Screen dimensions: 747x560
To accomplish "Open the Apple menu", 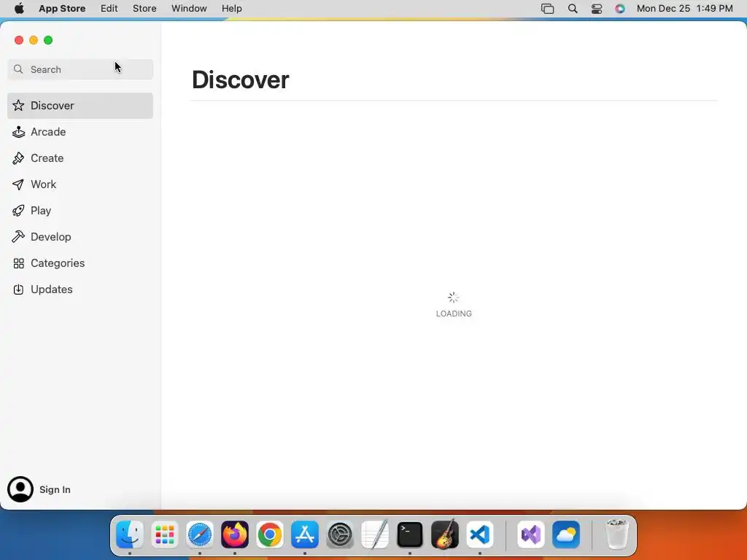I will pos(19,9).
